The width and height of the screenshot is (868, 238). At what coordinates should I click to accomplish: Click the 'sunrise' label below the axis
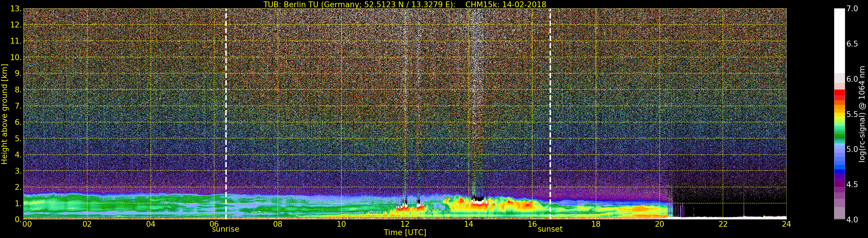pyautogui.click(x=225, y=229)
